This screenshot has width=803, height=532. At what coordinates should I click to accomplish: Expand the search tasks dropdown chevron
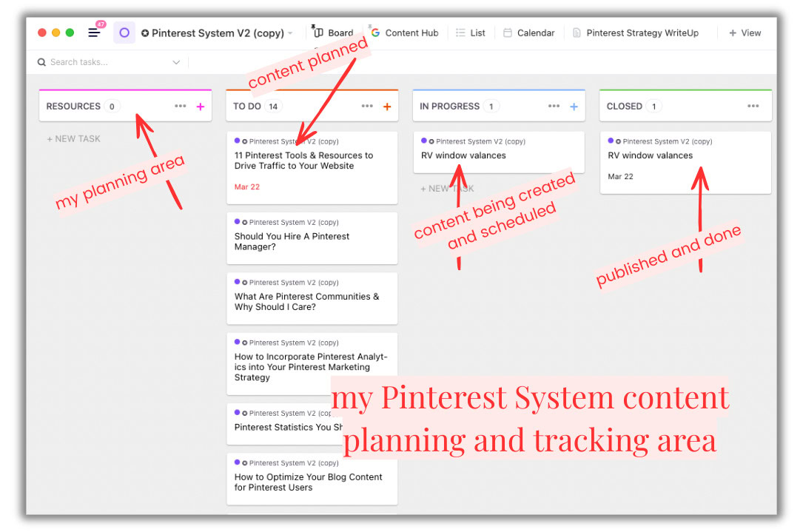pos(176,62)
